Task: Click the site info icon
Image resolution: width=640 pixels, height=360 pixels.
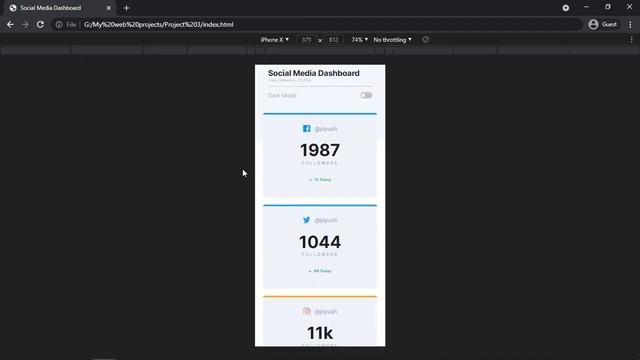Action: point(59,24)
